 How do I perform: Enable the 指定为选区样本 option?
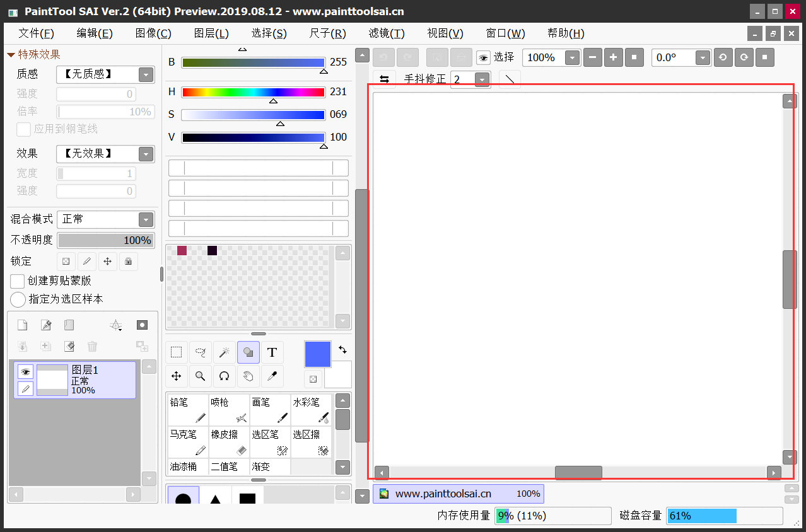coord(18,299)
